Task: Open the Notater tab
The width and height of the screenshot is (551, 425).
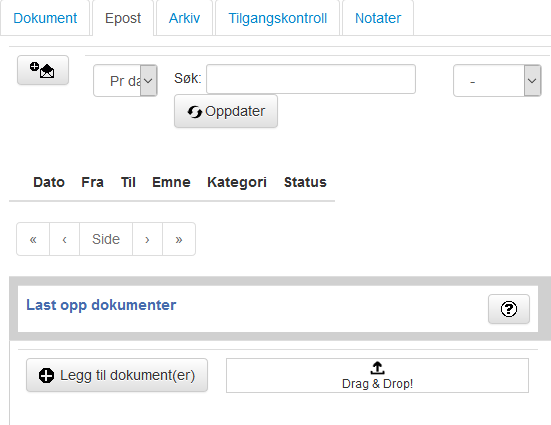Action: (x=378, y=18)
